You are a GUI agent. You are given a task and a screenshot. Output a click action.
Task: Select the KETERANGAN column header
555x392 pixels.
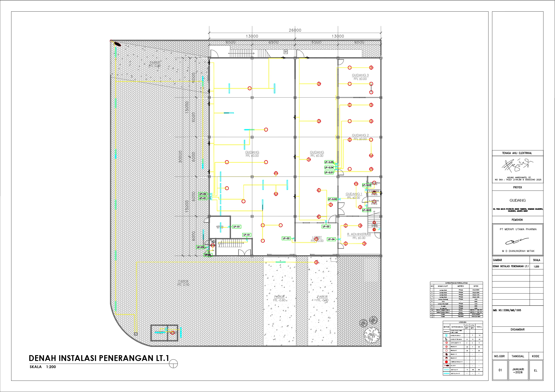click(x=457, y=327)
